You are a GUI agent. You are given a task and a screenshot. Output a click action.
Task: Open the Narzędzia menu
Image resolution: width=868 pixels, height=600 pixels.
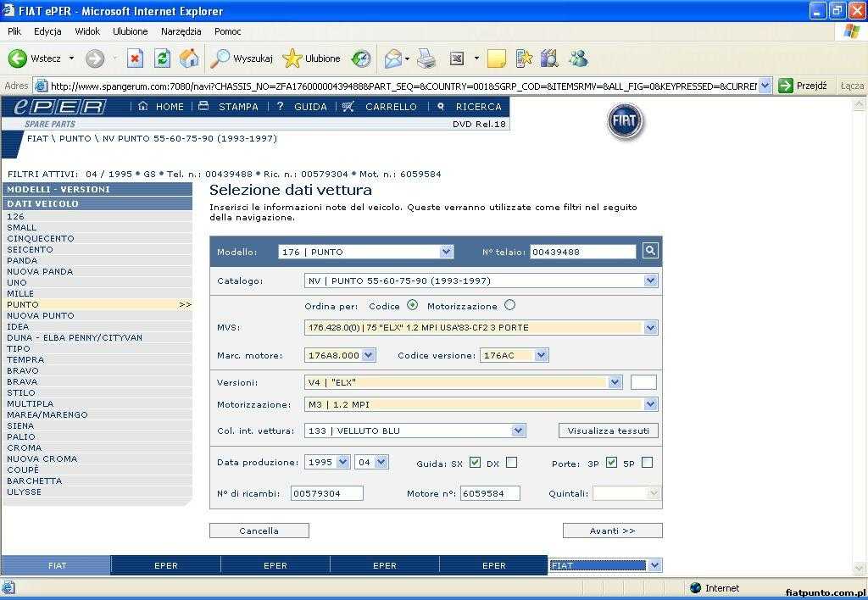181,31
